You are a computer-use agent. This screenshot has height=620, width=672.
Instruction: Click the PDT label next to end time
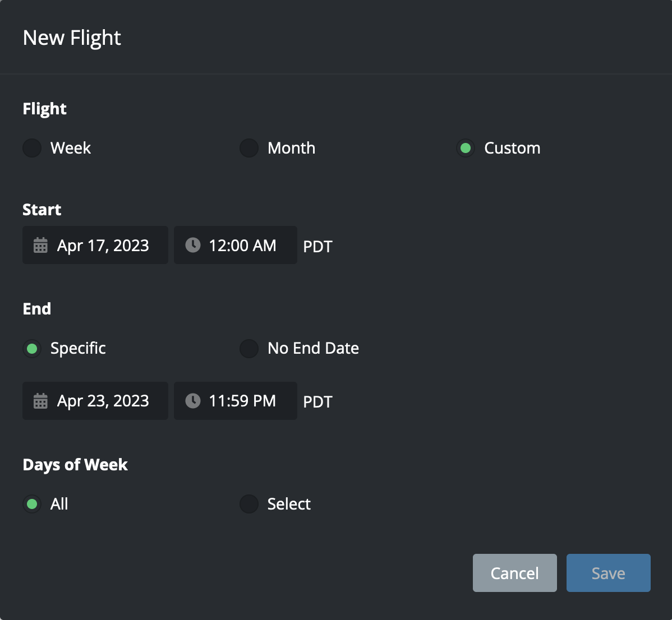click(x=317, y=402)
